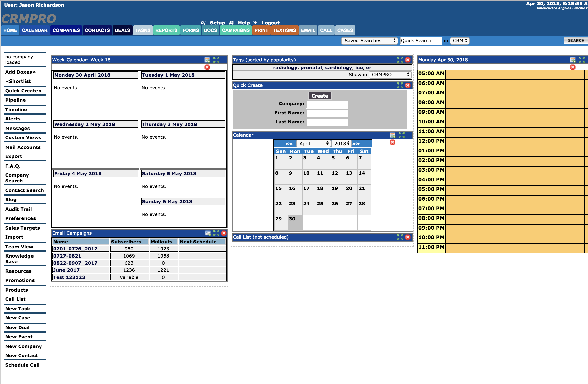This screenshot has height=384, width=588.
Task: Go to next month in calendar
Action: [x=356, y=144]
